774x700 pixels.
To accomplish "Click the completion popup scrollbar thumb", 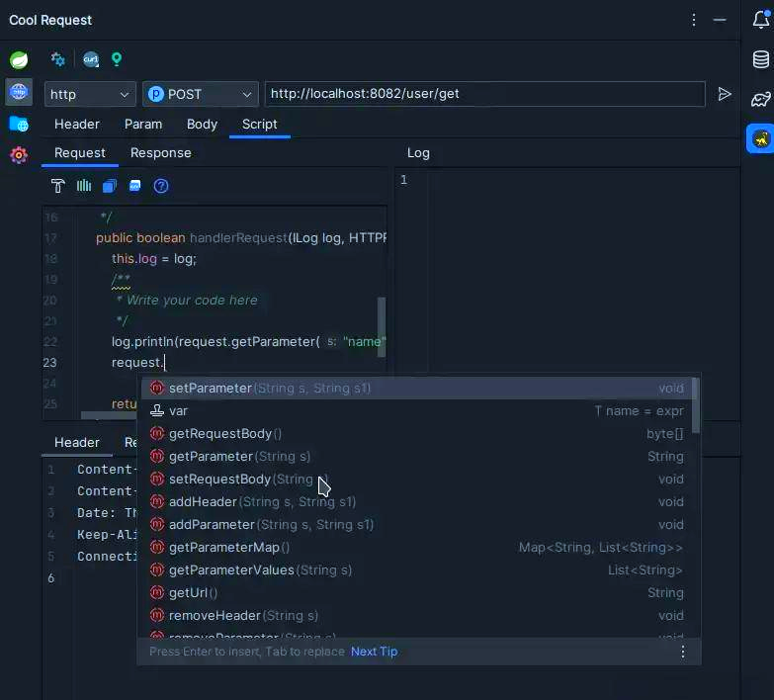I will 696,405.
